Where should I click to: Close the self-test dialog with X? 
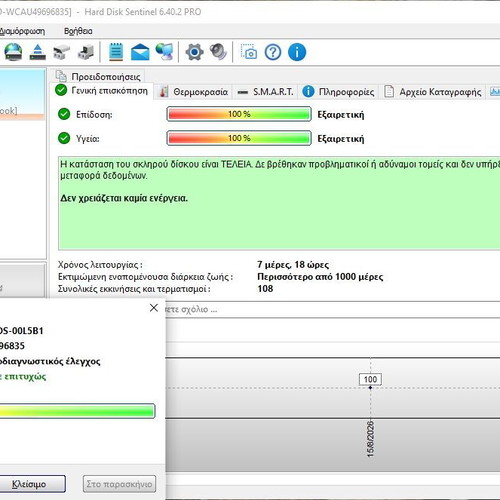[x=154, y=308]
